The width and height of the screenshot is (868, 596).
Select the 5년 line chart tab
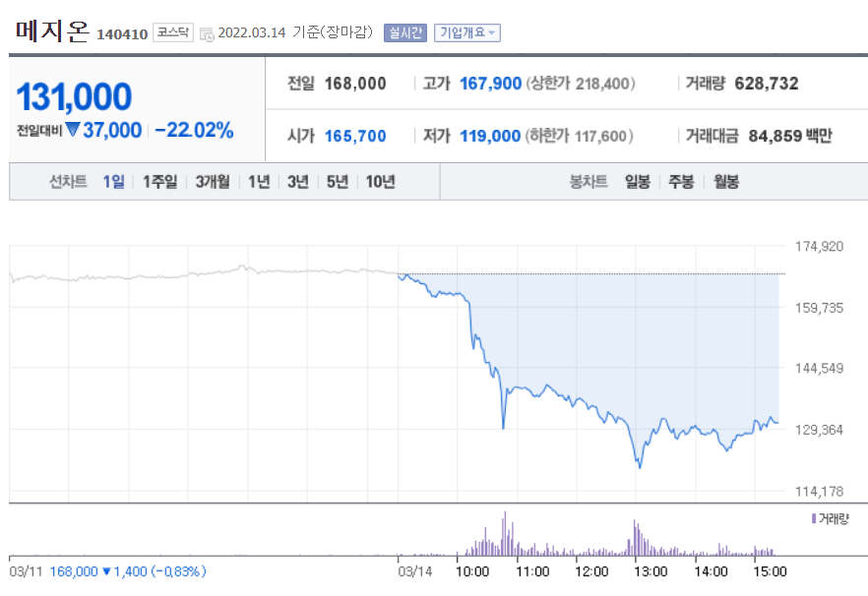(338, 182)
